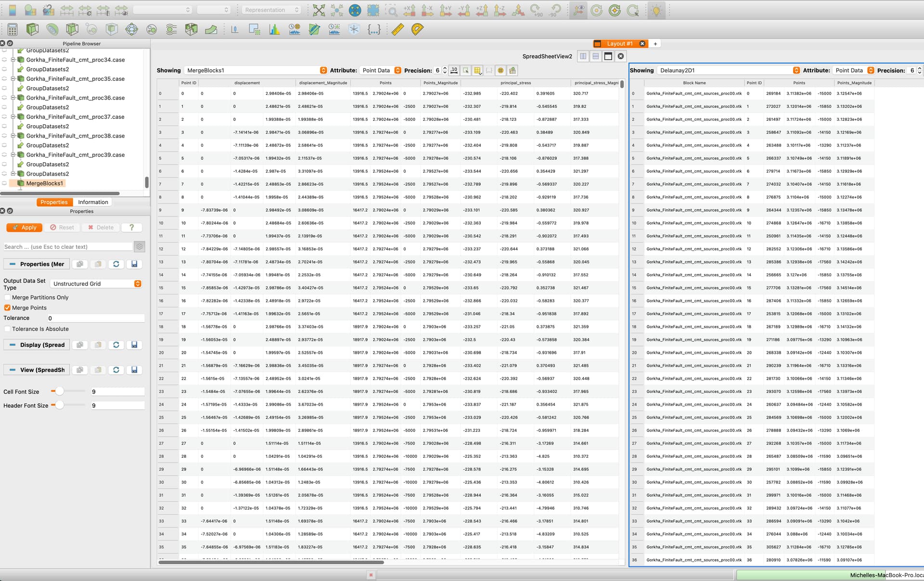Open the Representation dropdown
This screenshot has height=581, width=924.
[x=271, y=10]
